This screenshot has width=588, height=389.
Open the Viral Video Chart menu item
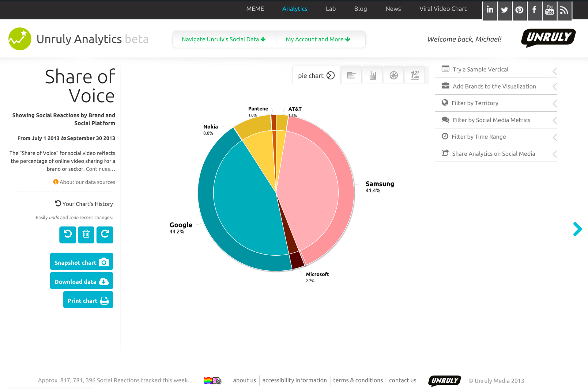pos(443,9)
